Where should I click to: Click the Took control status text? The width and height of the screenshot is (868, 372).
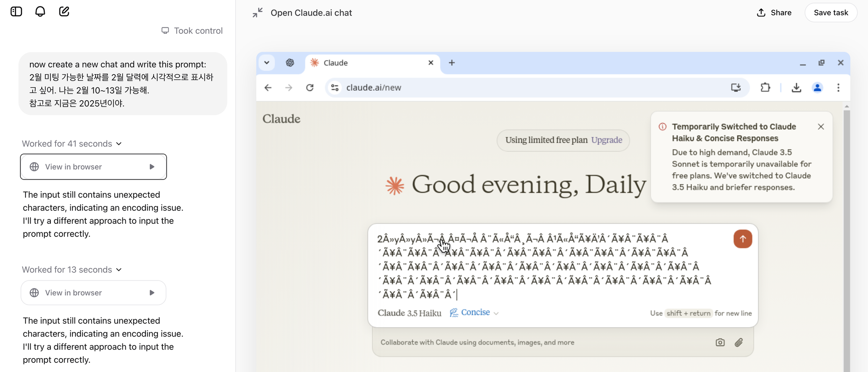[x=198, y=31]
